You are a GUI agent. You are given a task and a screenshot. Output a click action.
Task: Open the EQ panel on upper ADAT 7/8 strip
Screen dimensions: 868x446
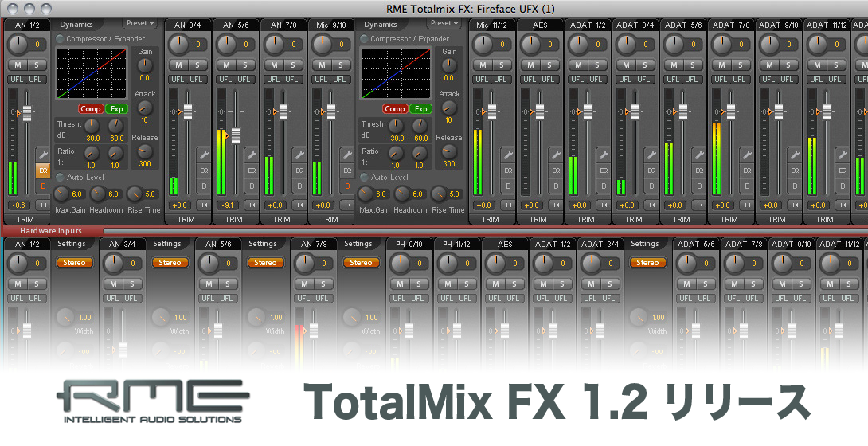[747, 170]
